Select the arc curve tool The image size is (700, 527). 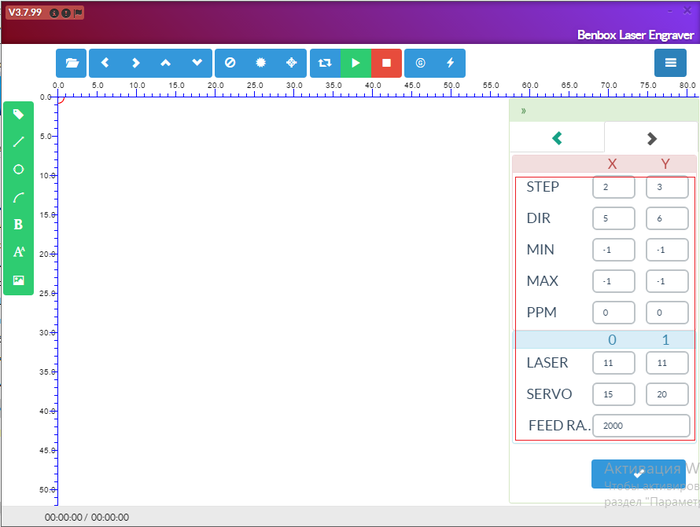point(18,198)
